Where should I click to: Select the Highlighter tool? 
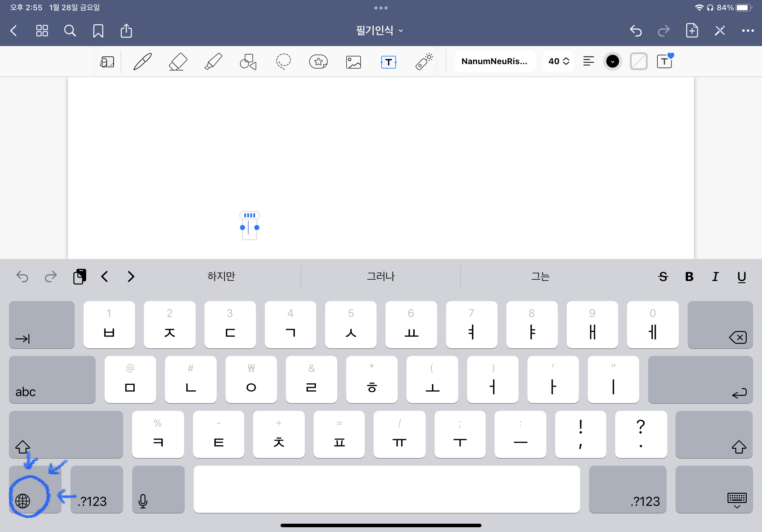213,62
